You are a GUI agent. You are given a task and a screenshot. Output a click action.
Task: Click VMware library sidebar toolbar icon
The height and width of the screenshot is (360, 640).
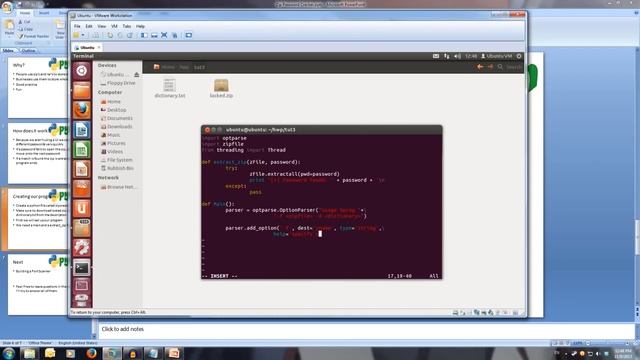click(x=144, y=35)
